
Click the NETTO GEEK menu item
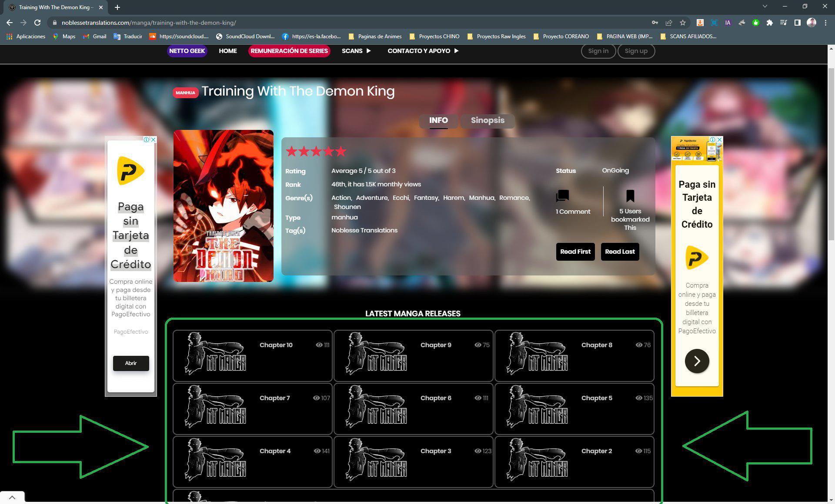[187, 51]
